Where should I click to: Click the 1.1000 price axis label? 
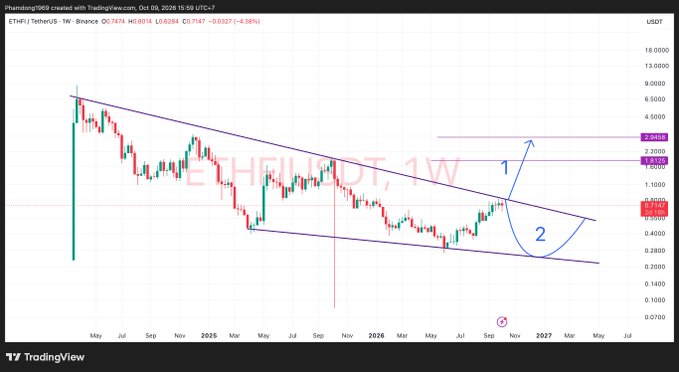pos(656,184)
